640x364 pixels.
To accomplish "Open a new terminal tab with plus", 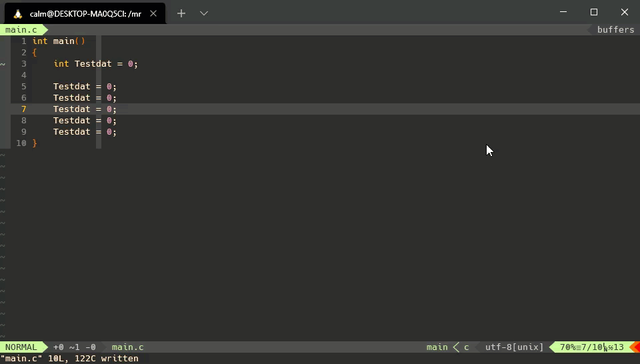I will click(181, 13).
